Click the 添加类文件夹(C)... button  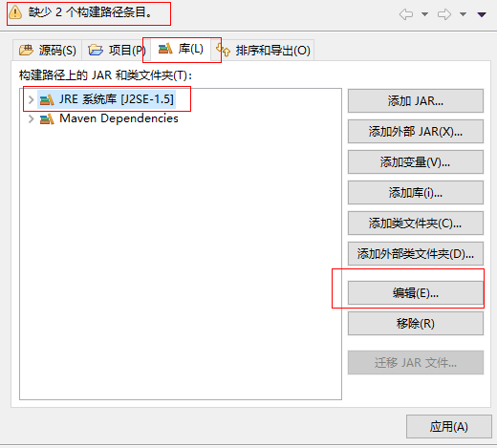tap(416, 224)
